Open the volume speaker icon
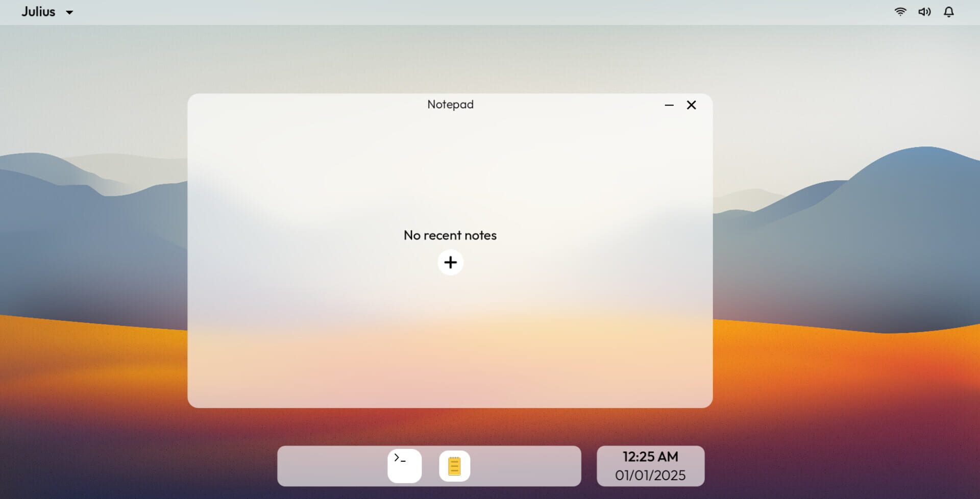The image size is (980, 499). tap(924, 12)
